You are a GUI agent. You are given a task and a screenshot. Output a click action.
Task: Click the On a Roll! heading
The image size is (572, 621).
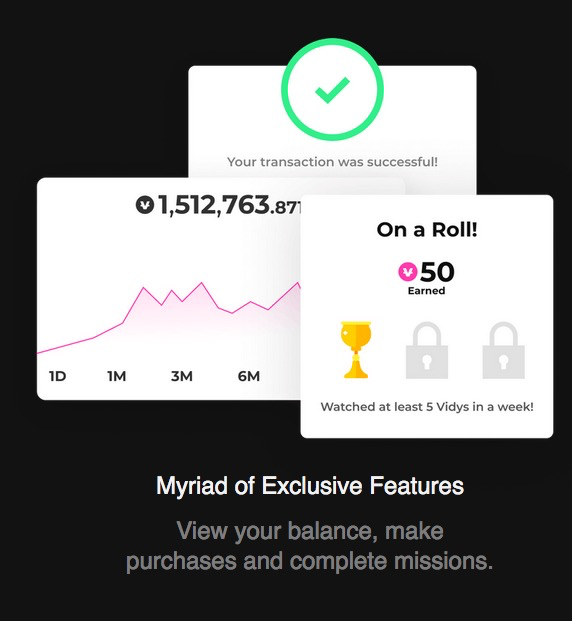tap(427, 229)
